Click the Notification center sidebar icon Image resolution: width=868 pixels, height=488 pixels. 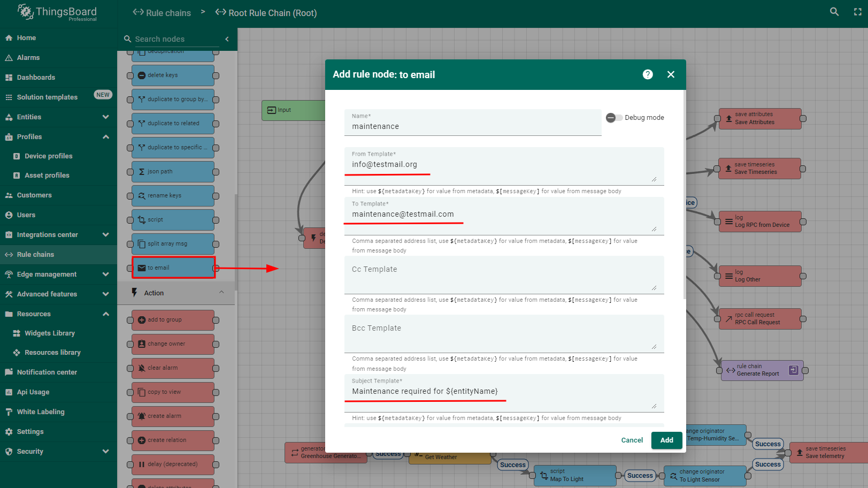[x=9, y=372]
